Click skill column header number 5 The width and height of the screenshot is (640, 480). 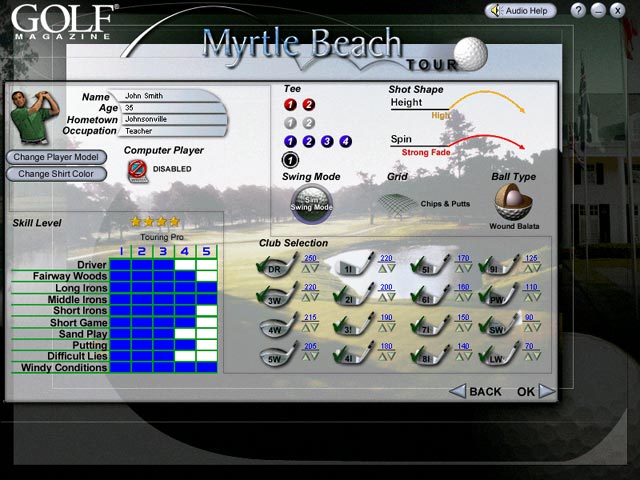point(207,251)
